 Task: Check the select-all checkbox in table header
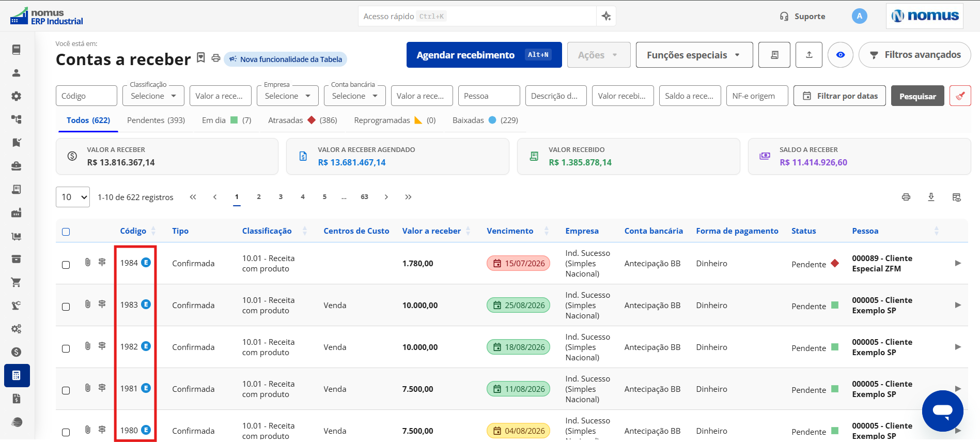66,232
